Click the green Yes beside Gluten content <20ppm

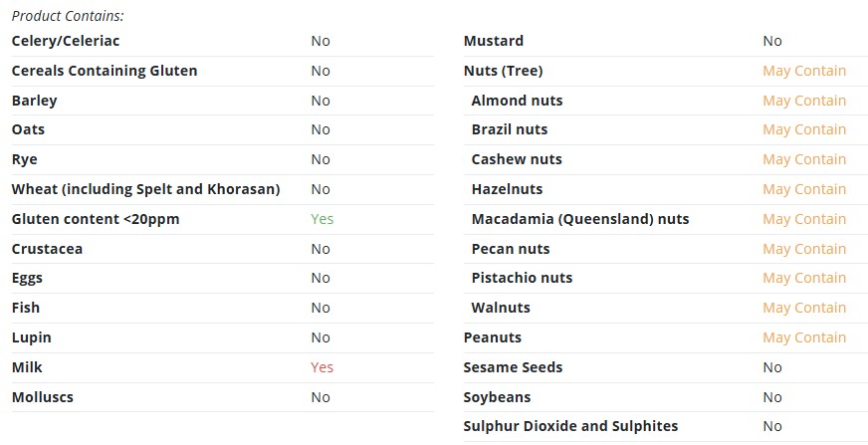pos(322,219)
